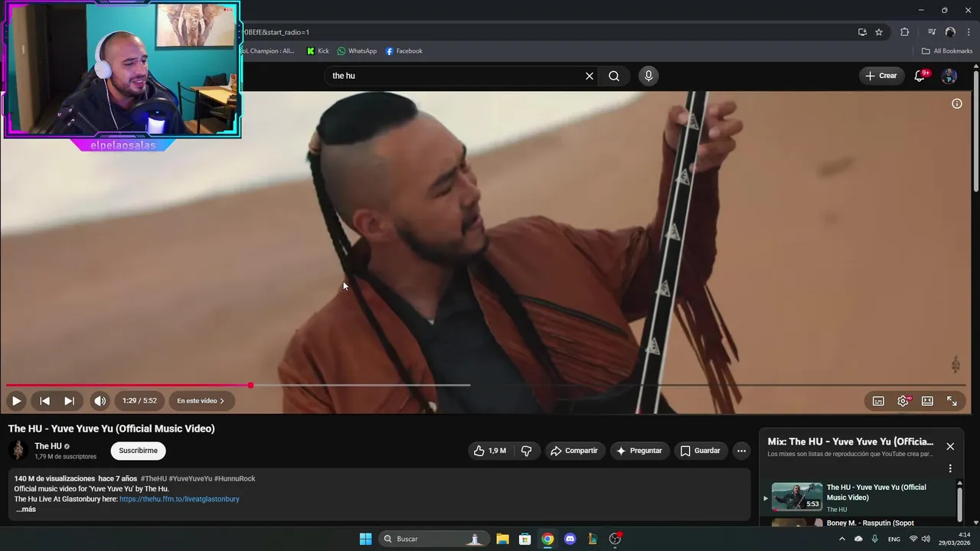Click the Mix playlist title
This screenshot has width=980, height=551.
851,442
